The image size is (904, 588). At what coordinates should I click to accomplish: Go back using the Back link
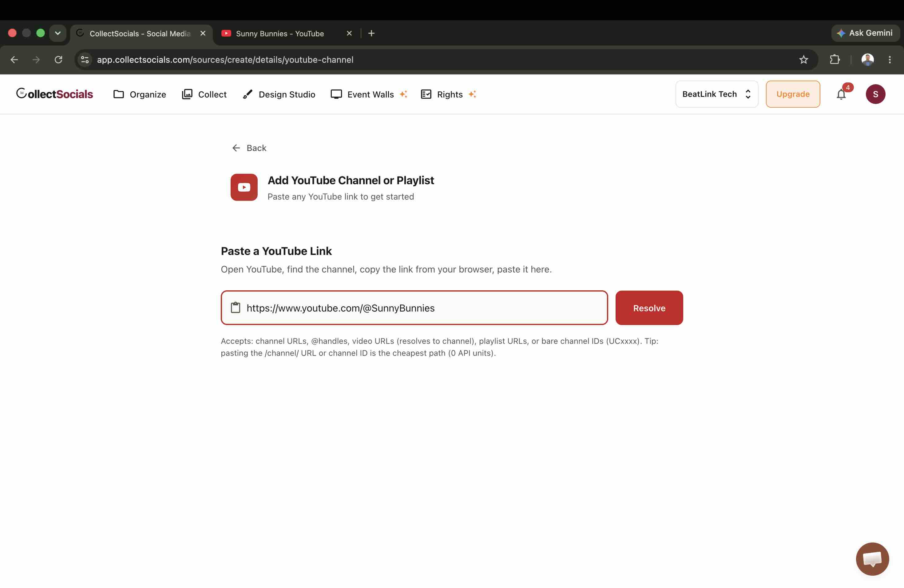click(x=249, y=148)
